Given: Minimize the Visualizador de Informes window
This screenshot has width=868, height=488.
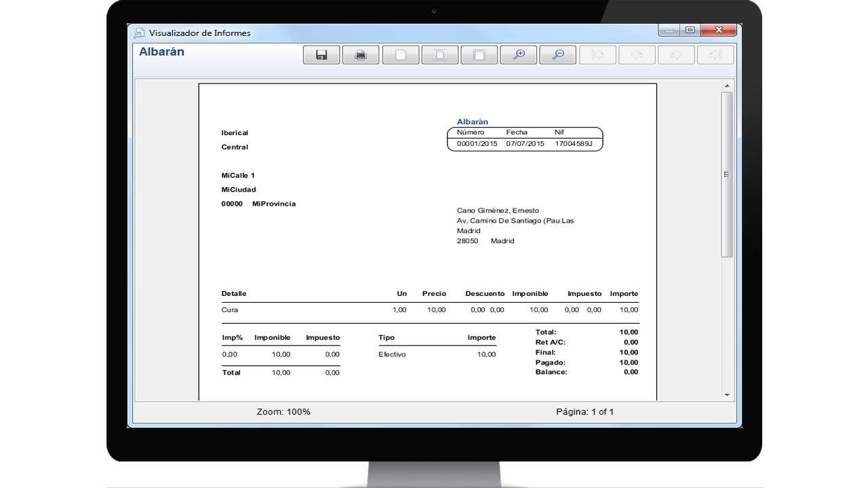Looking at the screenshot, I should (x=669, y=31).
